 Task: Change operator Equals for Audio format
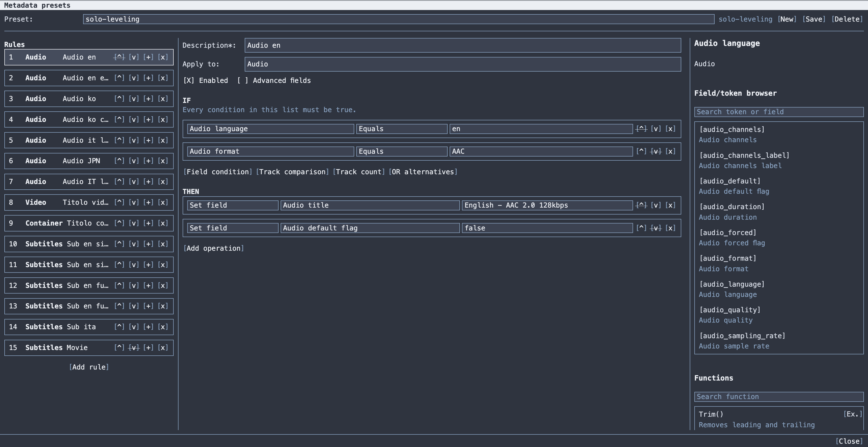(402, 151)
